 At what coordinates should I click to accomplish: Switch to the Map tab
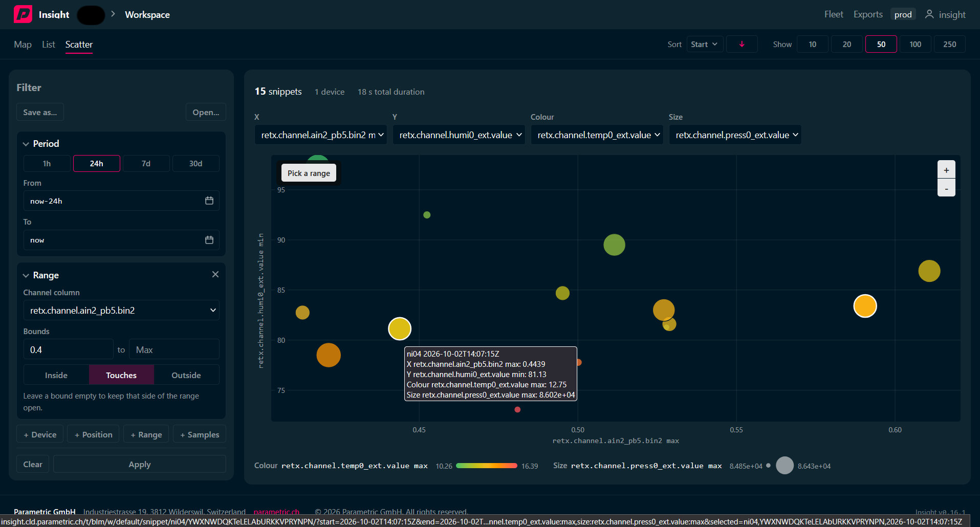[23, 45]
